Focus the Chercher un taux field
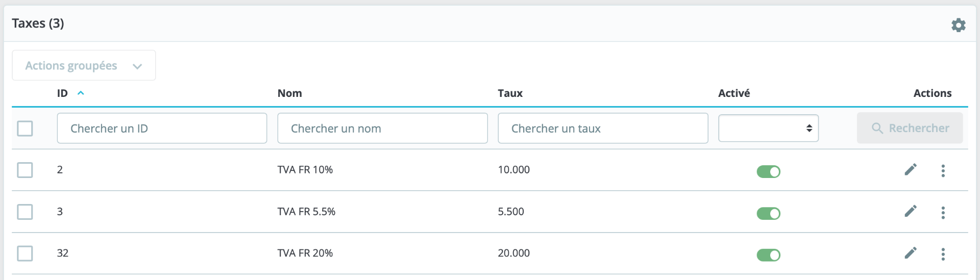This screenshot has width=980, height=280. (x=603, y=129)
